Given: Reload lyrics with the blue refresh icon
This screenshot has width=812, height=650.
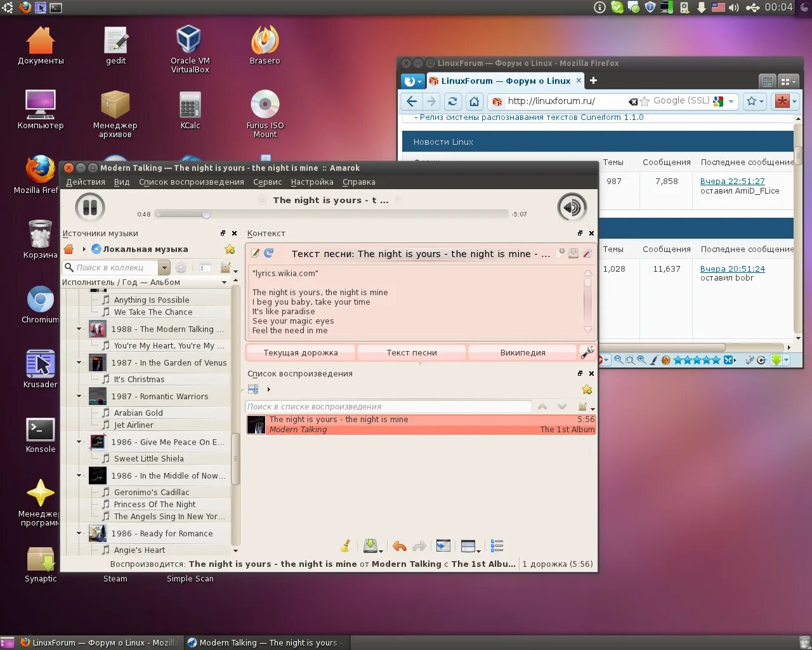Looking at the screenshot, I should pyautogui.click(x=268, y=253).
